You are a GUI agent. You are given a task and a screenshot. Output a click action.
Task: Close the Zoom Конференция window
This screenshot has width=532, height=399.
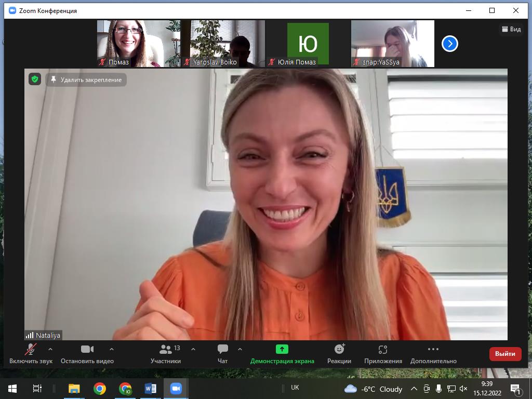click(516, 10)
